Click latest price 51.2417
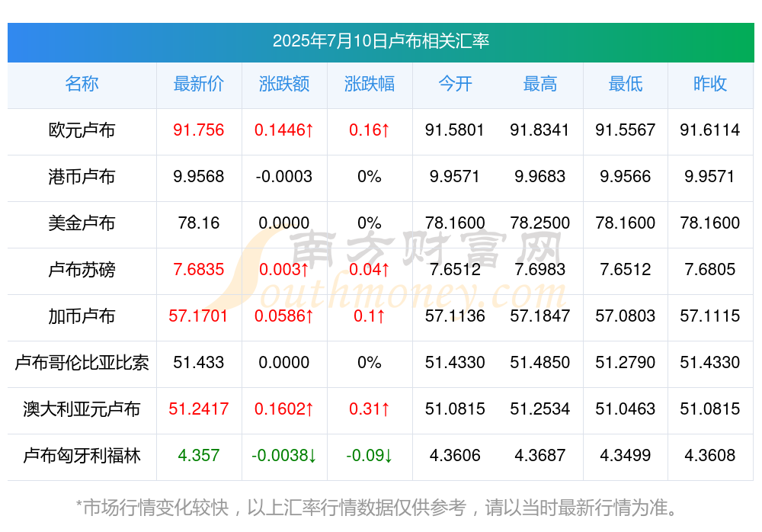The width and height of the screenshot is (762, 532). (x=198, y=409)
